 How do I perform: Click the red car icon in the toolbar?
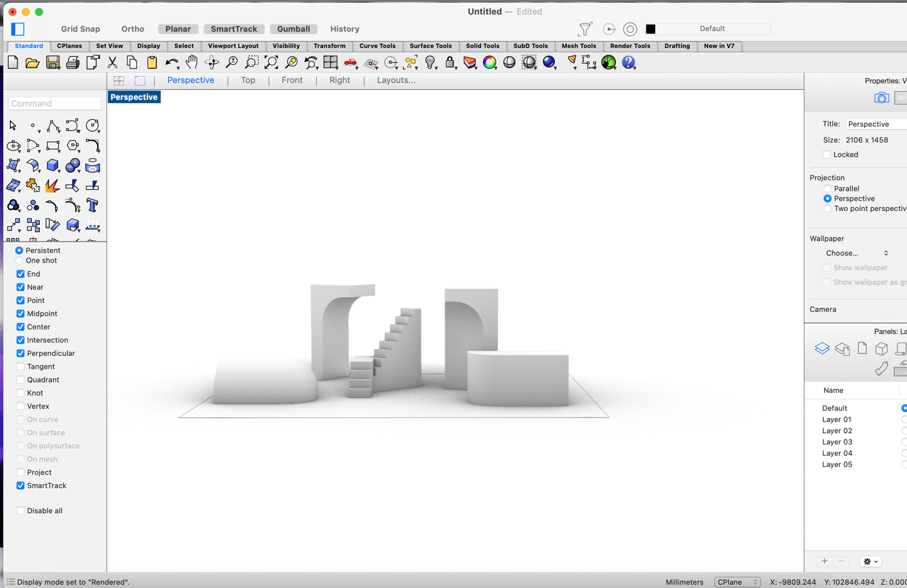click(351, 62)
